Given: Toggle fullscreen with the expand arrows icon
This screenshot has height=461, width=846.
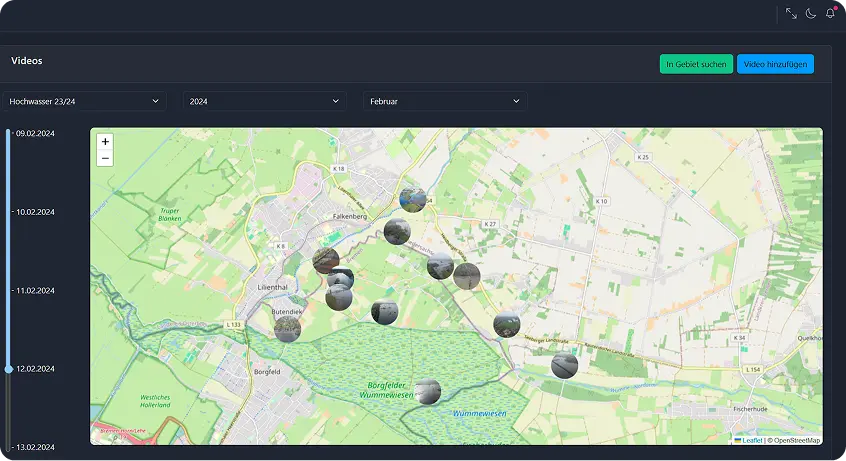Looking at the screenshot, I should (x=791, y=13).
